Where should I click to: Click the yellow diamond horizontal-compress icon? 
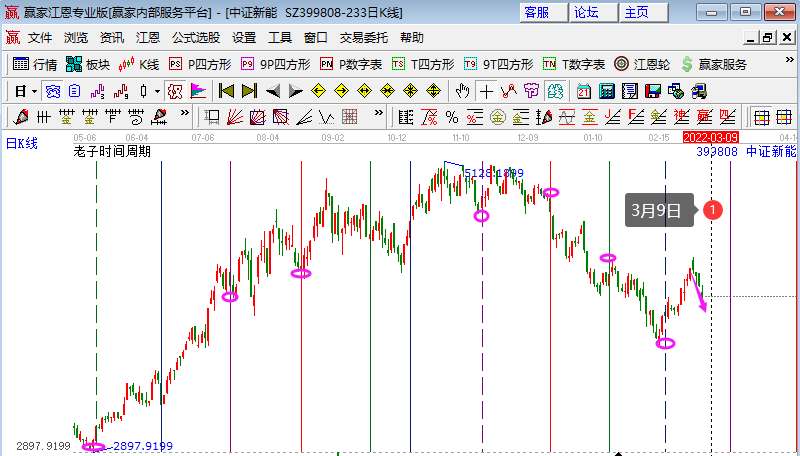(x=387, y=92)
